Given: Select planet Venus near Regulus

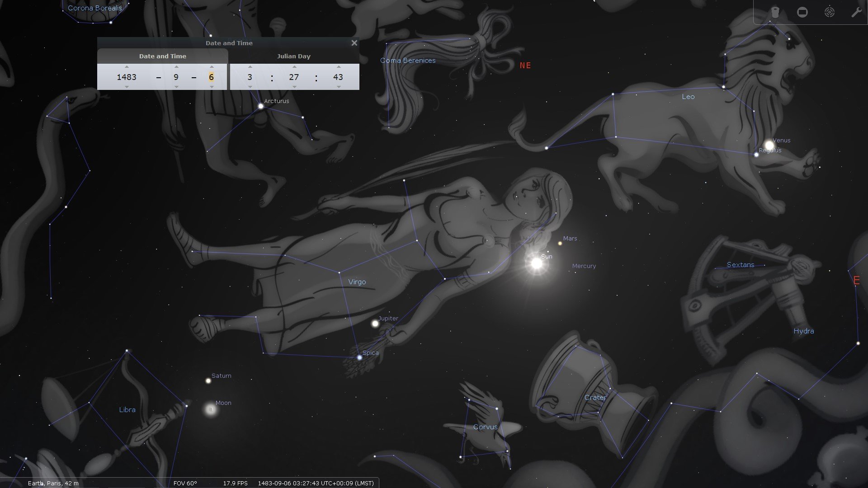Looking at the screenshot, I should [769, 145].
